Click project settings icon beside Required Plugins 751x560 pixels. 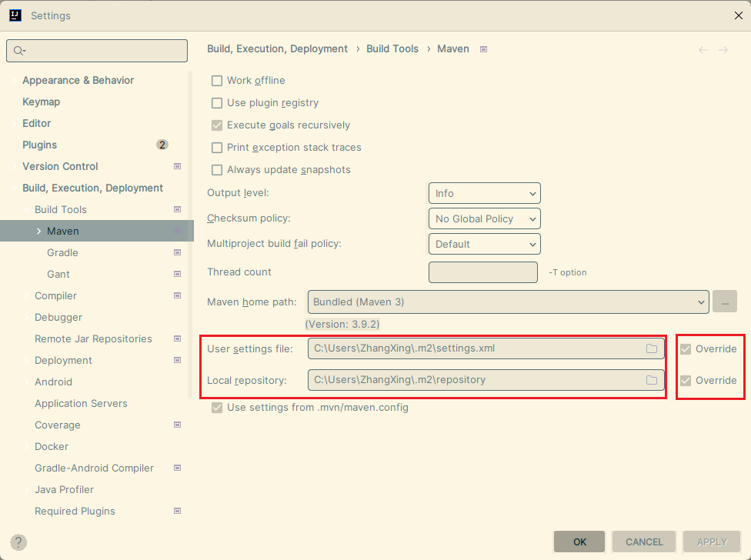point(177,511)
